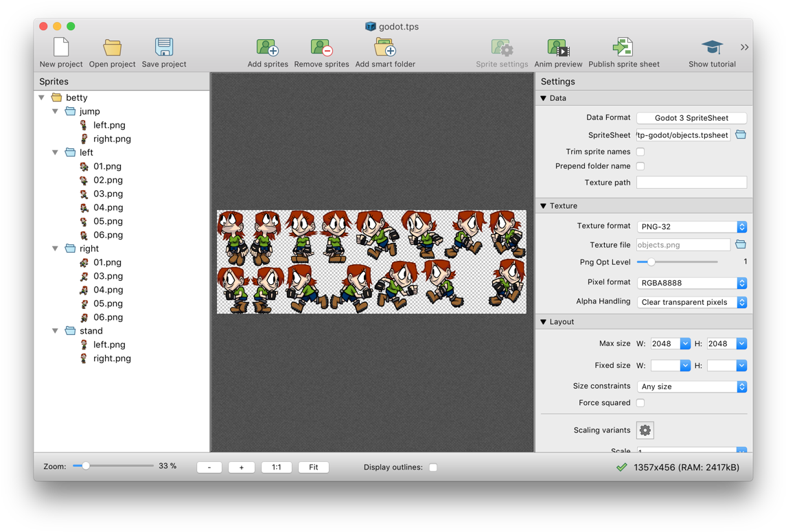Open the Anim preview tool
This screenshot has width=786, height=532.
point(558,47)
